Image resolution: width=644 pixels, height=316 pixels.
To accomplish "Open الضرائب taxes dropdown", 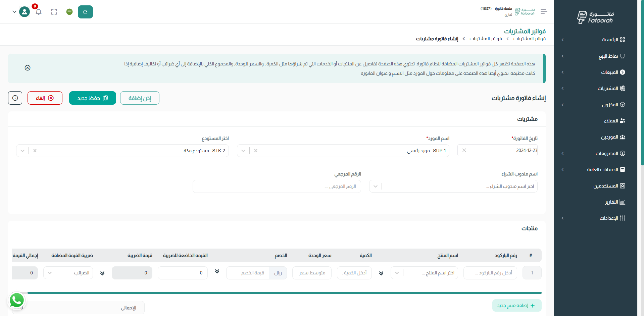I will pos(68,273).
